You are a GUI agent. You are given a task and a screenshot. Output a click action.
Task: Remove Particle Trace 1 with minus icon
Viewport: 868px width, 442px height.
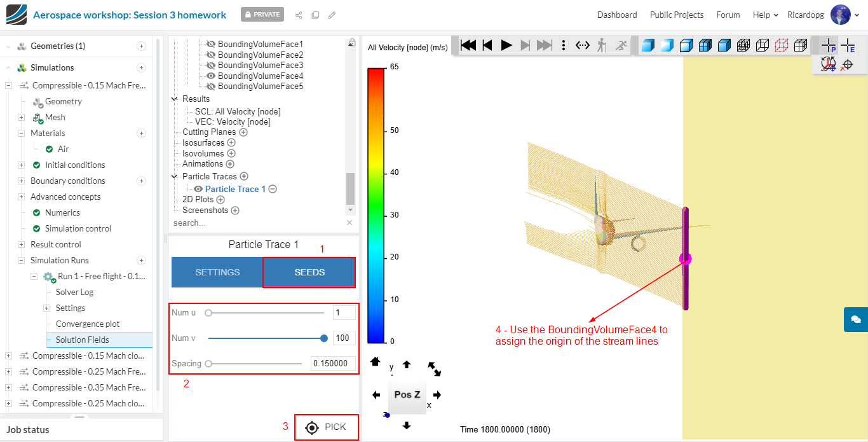pos(273,189)
